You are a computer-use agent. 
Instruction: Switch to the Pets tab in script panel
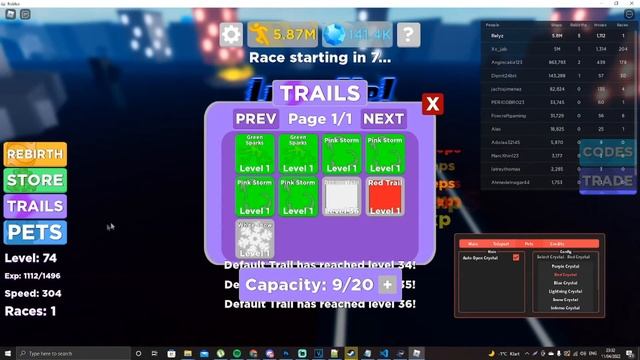(x=529, y=244)
